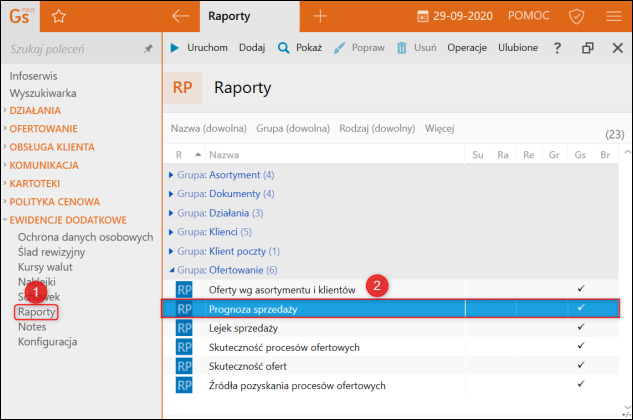Click the shield checkmark icon
This screenshot has width=633, height=420.
coord(576,17)
